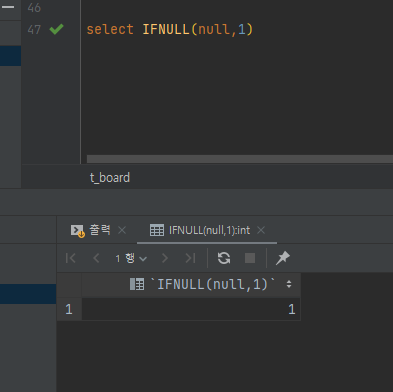Viewport: 393px width, 392px height.
Task: Click the `IFNULL(null,1)` column header
Action: [191, 285]
